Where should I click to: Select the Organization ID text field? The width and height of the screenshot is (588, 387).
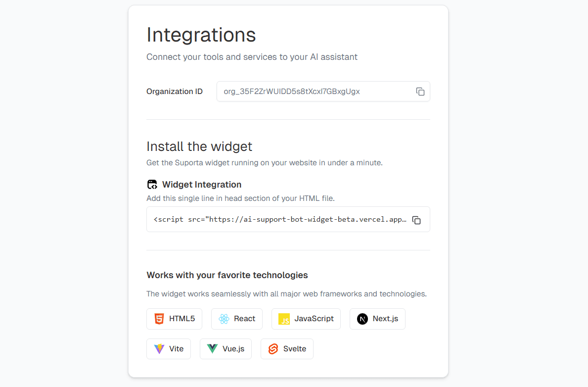[317, 92]
